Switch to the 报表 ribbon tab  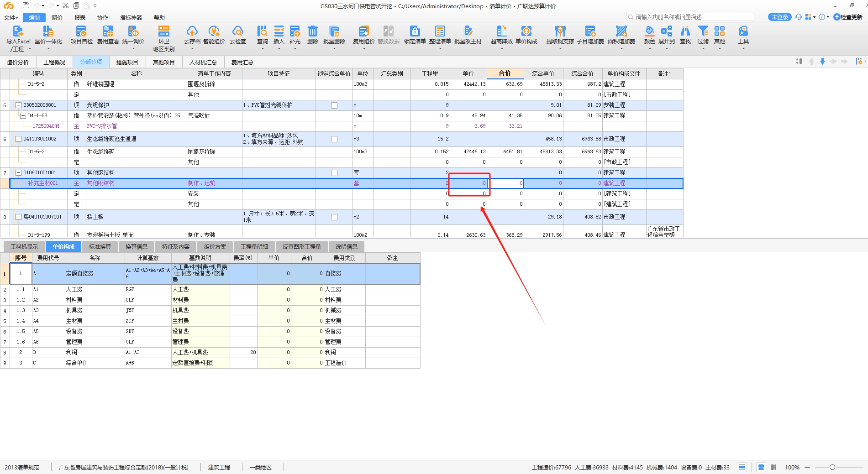pos(80,17)
